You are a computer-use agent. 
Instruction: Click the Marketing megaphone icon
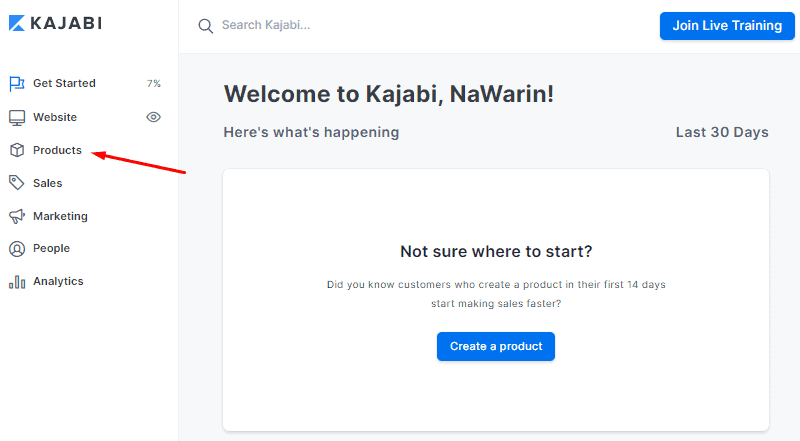[17, 216]
